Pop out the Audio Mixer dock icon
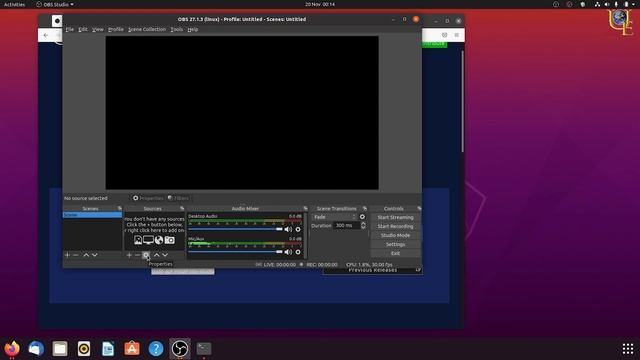The height and width of the screenshot is (360, 640). [305, 209]
